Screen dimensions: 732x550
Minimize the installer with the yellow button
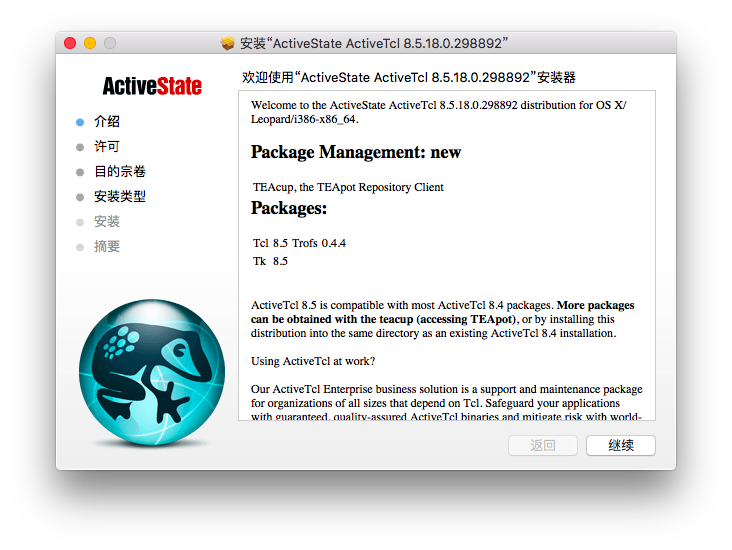click(90, 43)
